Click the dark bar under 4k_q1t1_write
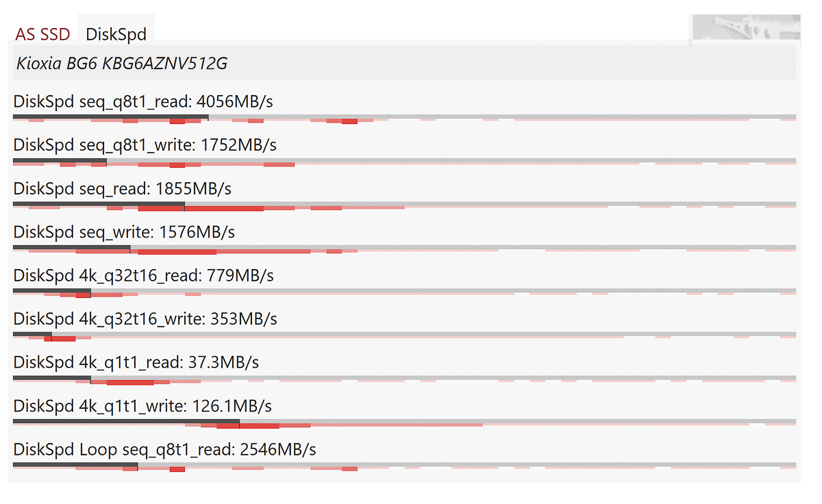Viewport: 822px width, 504px height. point(126,421)
